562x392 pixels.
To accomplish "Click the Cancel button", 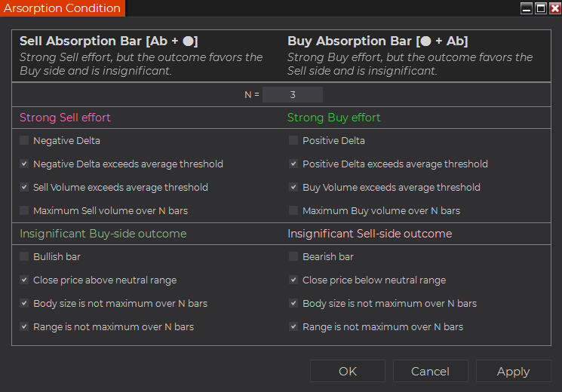I will click(x=430, y=371).
